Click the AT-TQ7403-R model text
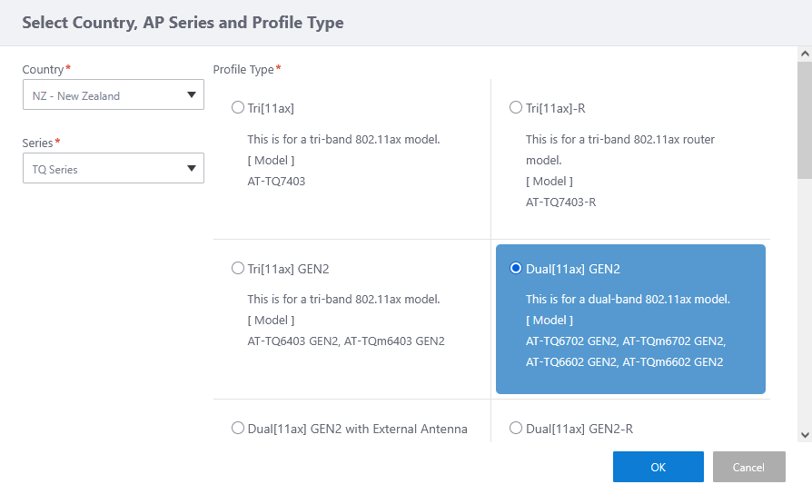812x504 pixels. [560, 202]
